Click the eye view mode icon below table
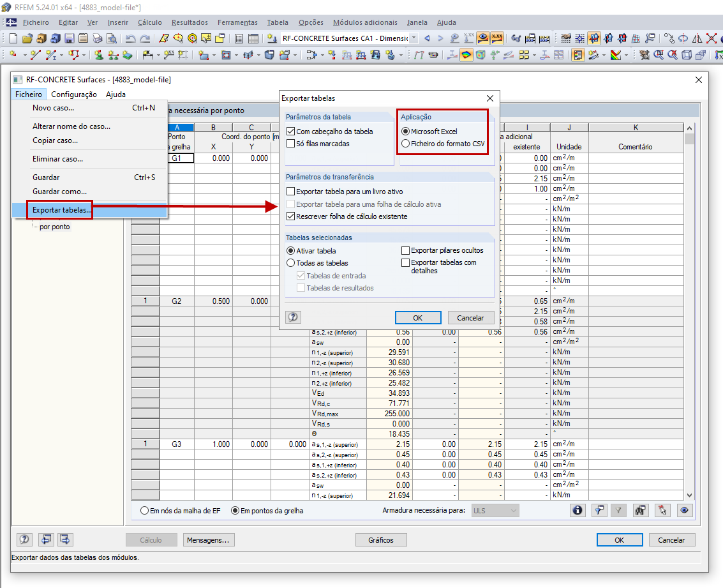The image size is (723, 588). pos(684,511)
